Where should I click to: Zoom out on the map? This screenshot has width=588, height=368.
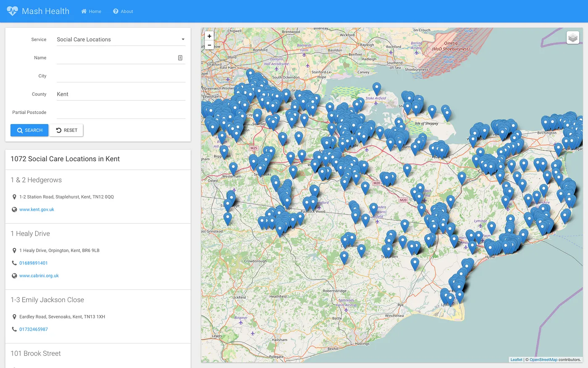209,45
